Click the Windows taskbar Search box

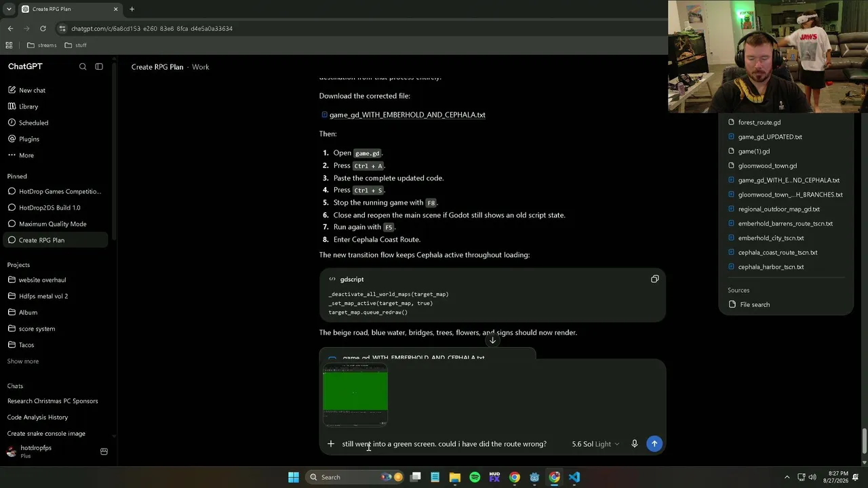point(356,477)
